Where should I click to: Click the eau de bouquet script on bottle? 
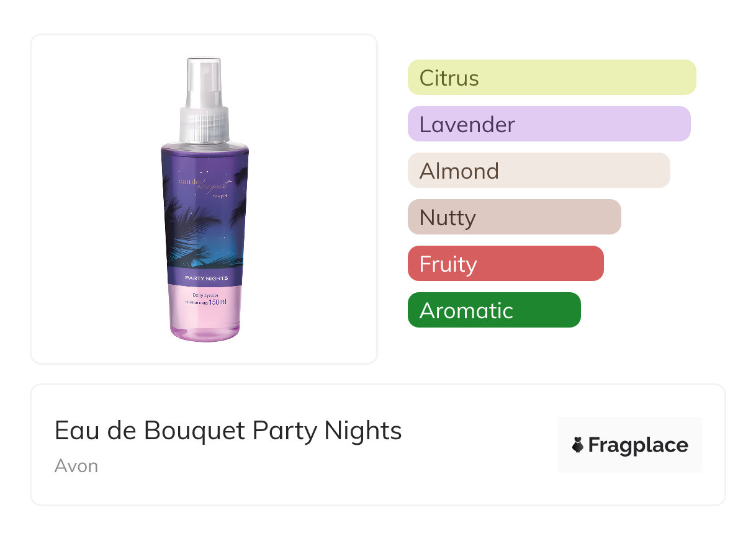pyautogui.click(x=200, y=182)
